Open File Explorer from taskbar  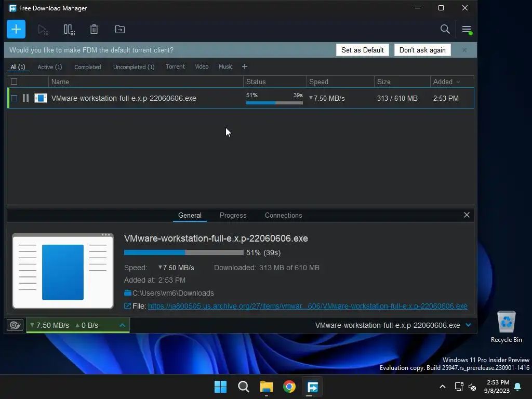267,387
